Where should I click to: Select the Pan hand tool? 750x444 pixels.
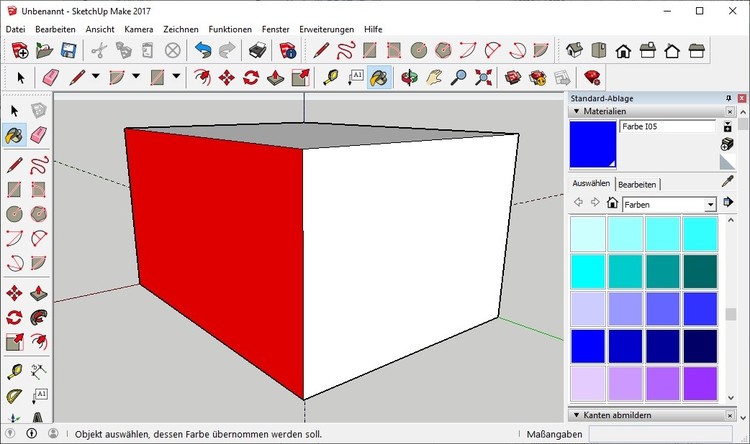(434, 78)
